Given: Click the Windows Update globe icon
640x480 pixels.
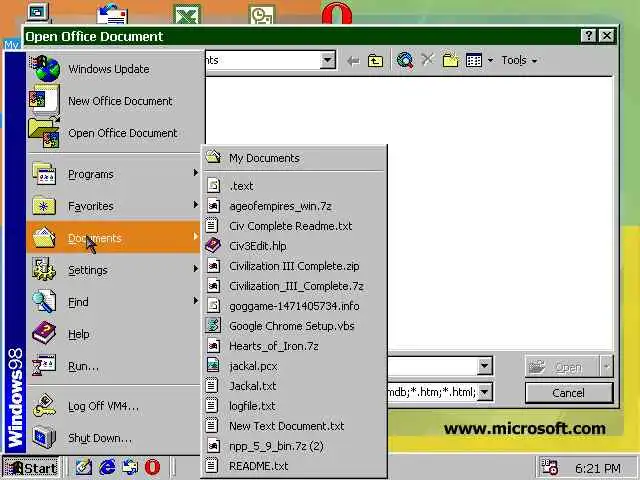Looking at the screenshot, I should coord(45,69).
